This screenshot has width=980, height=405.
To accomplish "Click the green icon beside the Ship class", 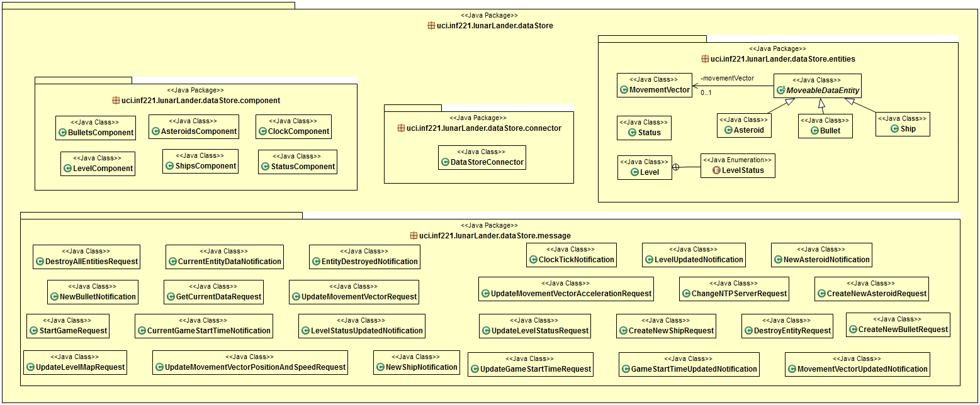I will click(896, 129).
